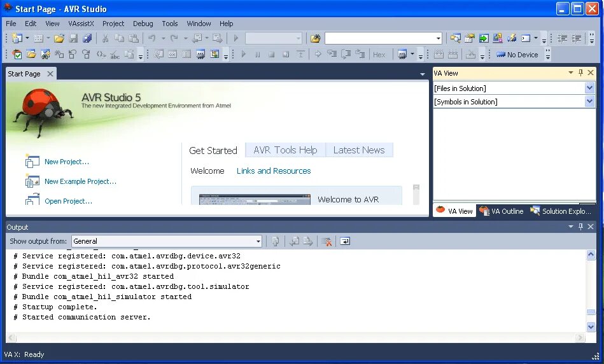Click the Copy toolbar icon

120,38
